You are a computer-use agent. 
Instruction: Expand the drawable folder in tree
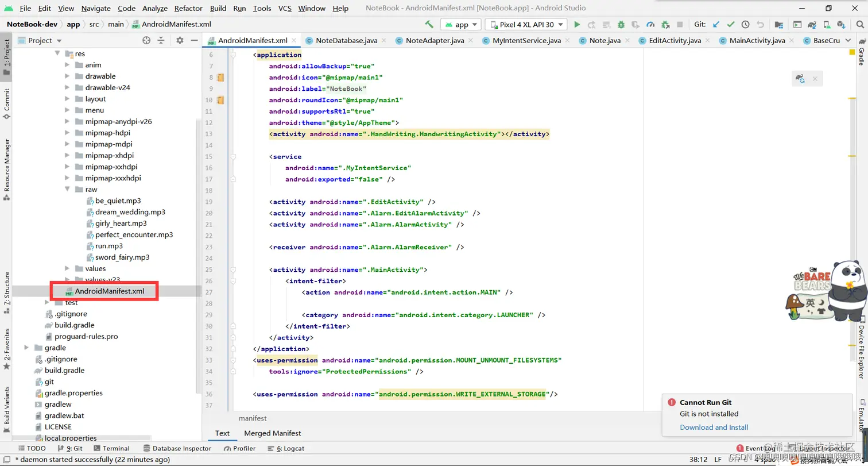(68, 76)
